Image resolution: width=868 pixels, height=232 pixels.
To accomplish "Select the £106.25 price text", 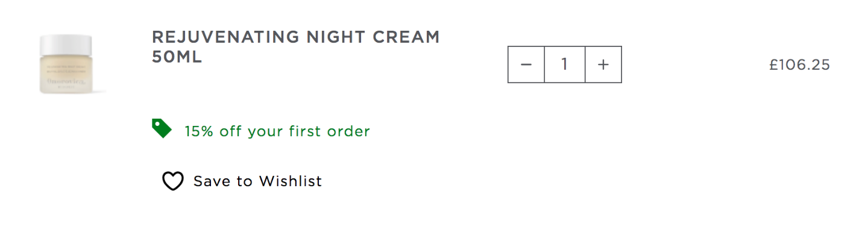I will pyautogui.click(x=799, y=64).
